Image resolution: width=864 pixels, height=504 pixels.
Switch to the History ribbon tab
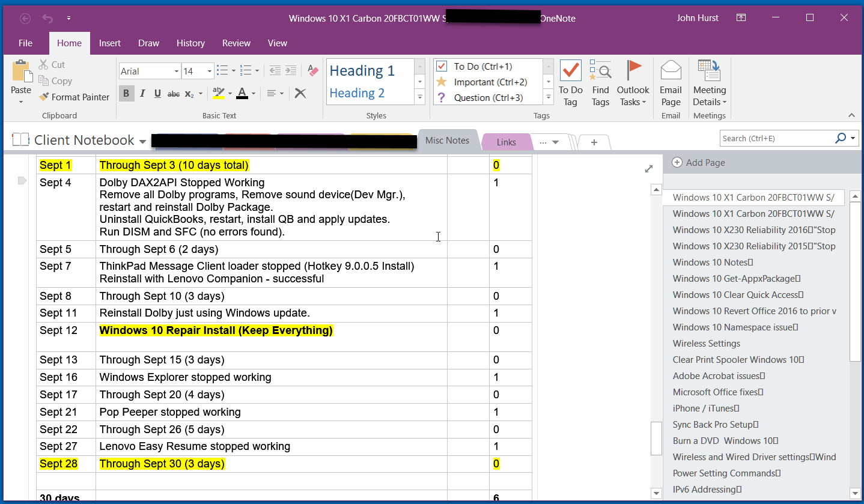(x=190, y=43)
